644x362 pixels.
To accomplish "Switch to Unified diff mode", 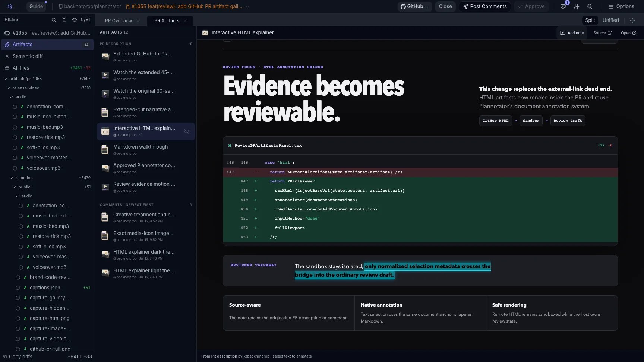I will click(610, 20).
